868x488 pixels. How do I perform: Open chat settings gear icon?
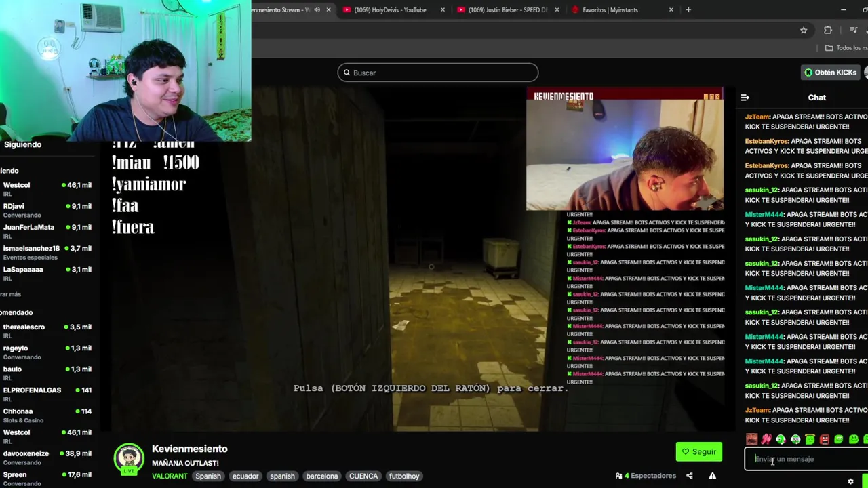click(x=850, y=481)
